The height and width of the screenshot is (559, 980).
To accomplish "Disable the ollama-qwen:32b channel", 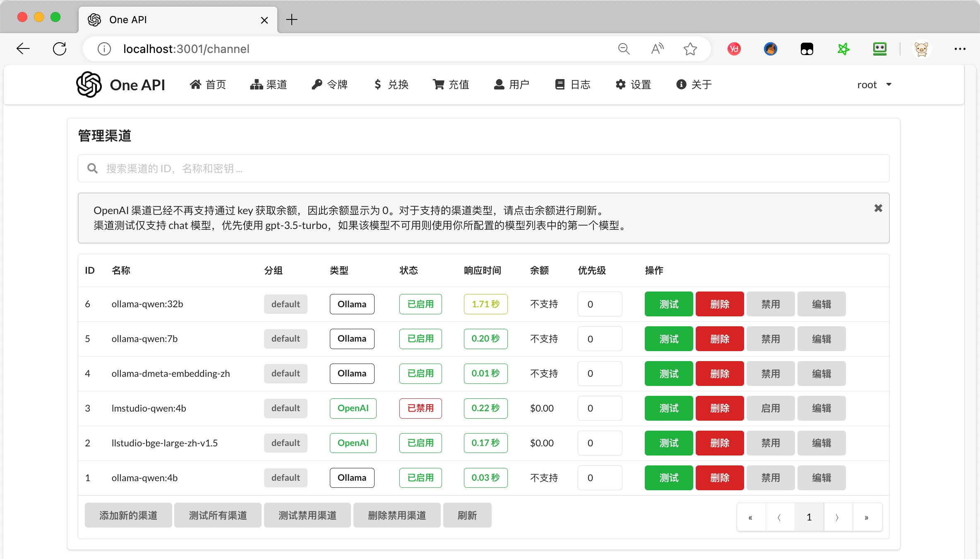I will click(x=771, y=304).
